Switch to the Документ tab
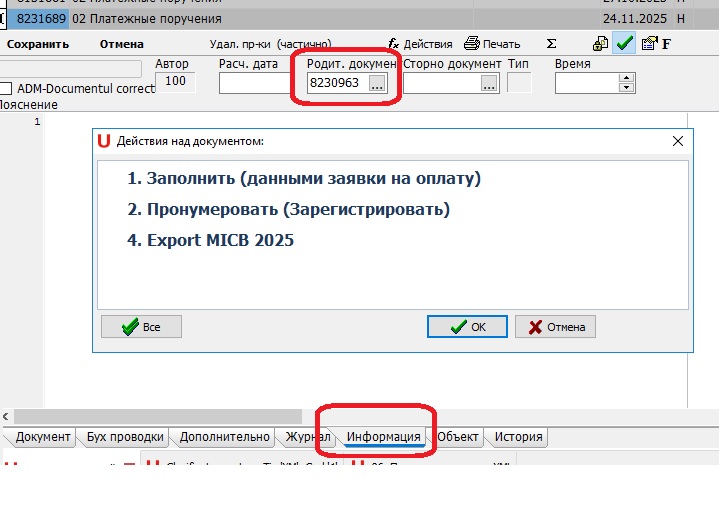719x517 pixels. 42,437
